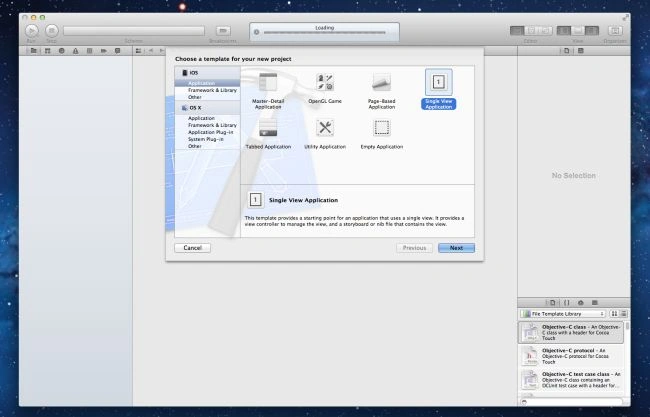
Task: Show the Object library
Action: click(x=581, y=303)
